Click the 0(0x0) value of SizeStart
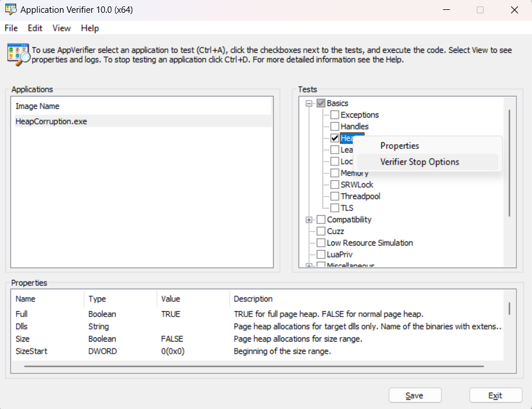Screen dimensions: 532x409 coord(173,351)
